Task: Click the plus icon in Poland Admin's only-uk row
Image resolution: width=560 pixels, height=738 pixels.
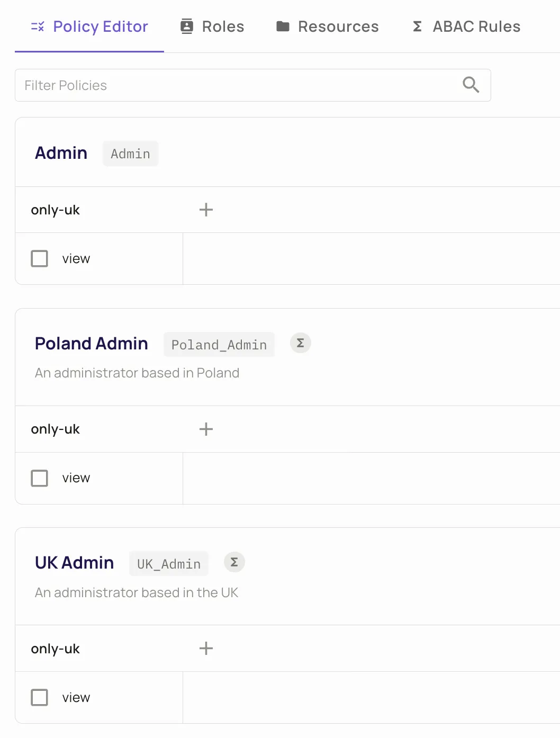Action: (206, 429)
